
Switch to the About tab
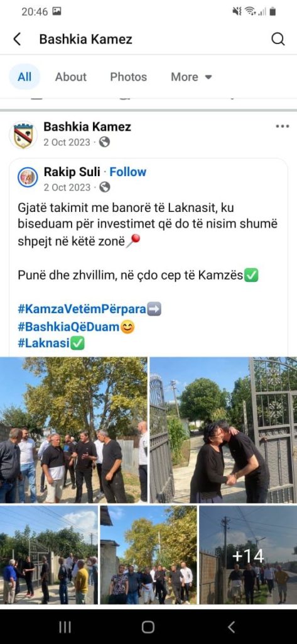pos(71,77)
